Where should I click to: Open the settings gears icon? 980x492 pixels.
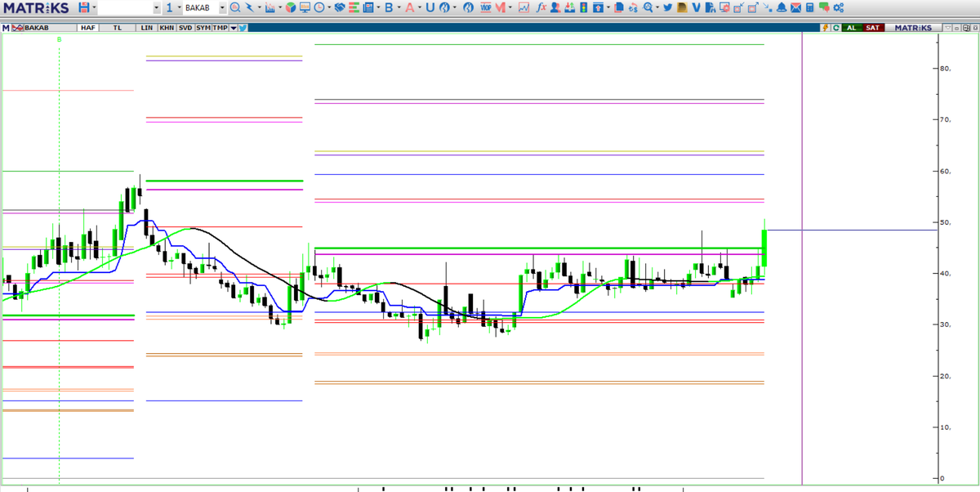pos(839,7)
